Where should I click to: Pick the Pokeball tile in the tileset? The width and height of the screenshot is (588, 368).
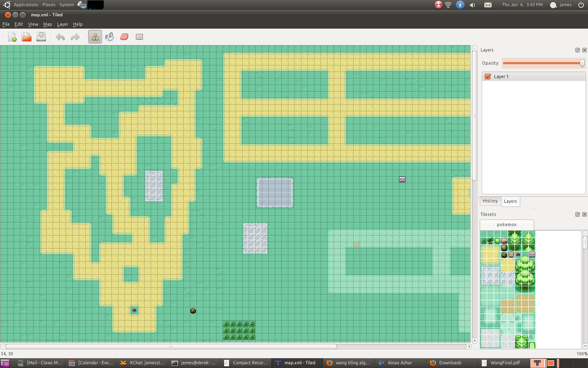(518, 255)
